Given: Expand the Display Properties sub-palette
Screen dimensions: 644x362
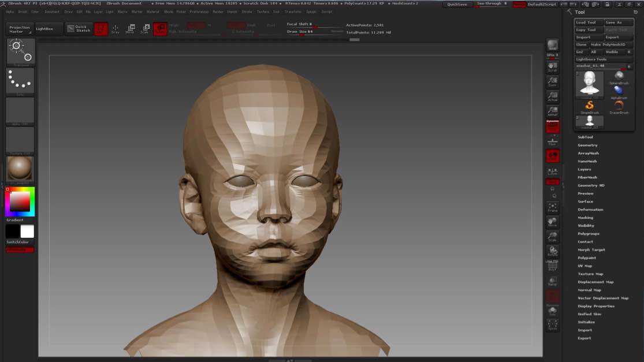Looking at the screenshot, I should (x=596, y=306).
